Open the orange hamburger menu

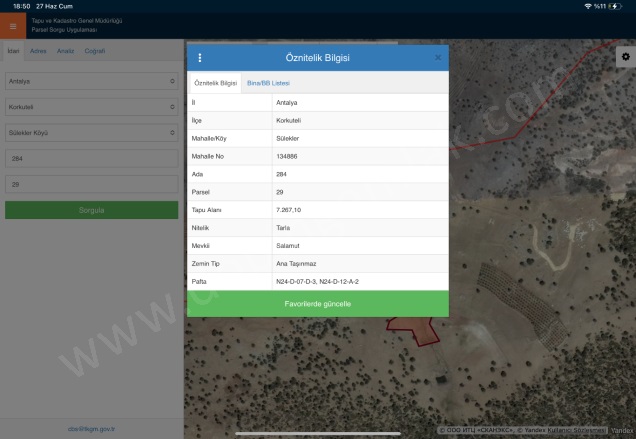pyautogui.click(x=13, y=25)
